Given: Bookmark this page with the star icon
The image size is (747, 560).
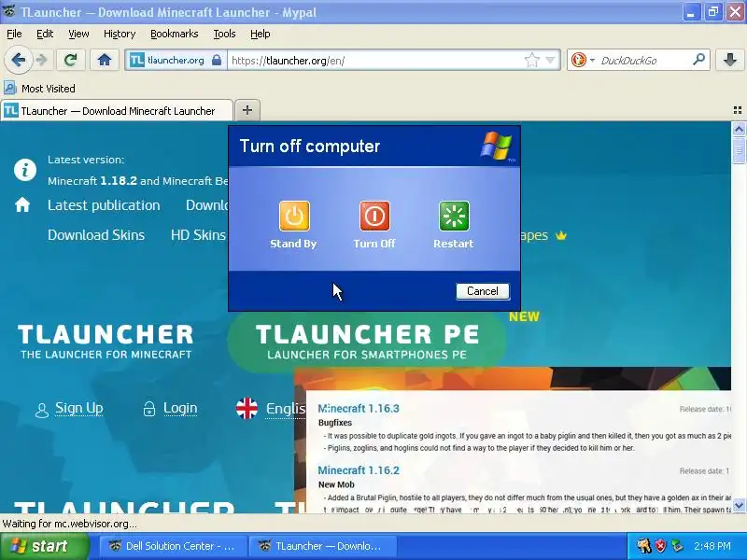Looking at the screenshot, I should tap(531, 61).
